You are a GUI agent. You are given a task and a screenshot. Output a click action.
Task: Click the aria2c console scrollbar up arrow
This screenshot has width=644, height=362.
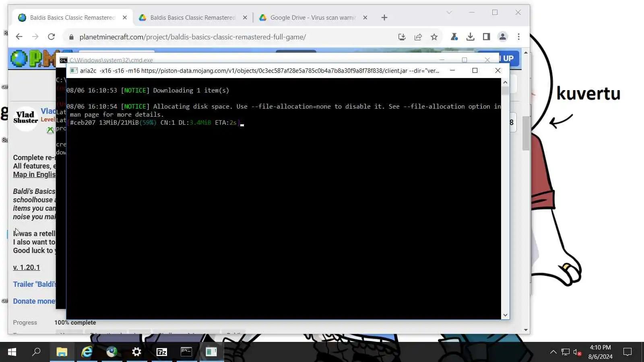coord(505,82)
